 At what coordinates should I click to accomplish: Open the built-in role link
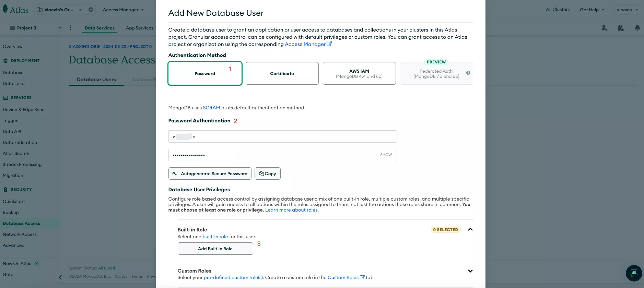[x=215, y=237]
